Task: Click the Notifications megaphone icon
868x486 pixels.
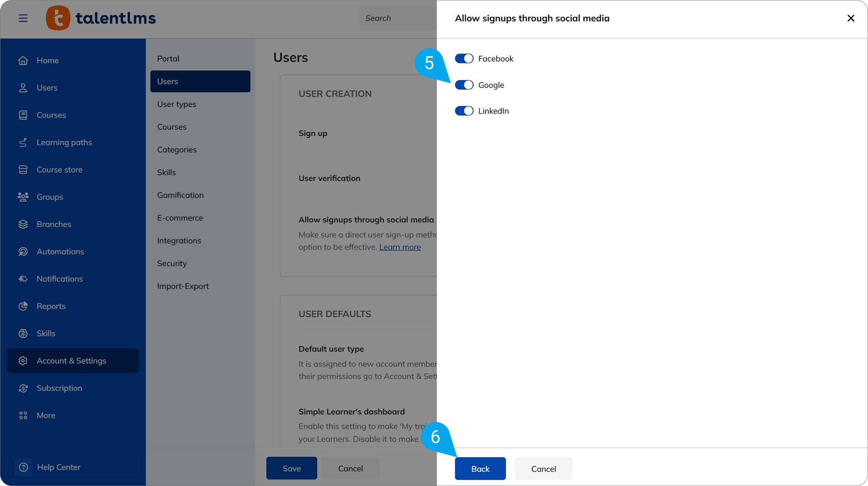Action: [23, 279]
